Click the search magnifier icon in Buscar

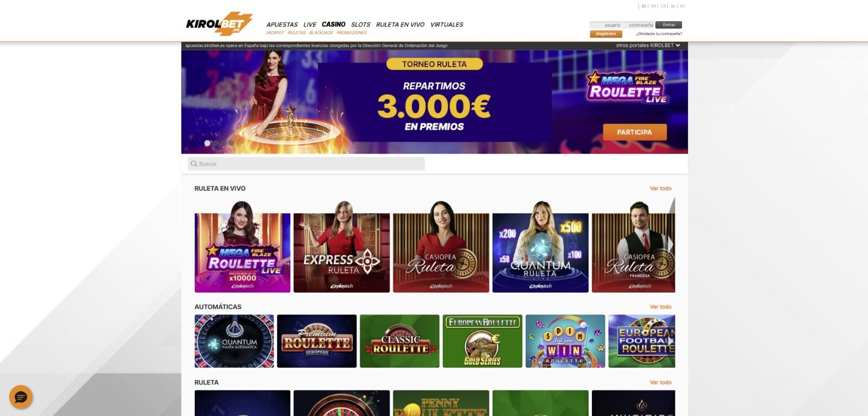point(194,163)
